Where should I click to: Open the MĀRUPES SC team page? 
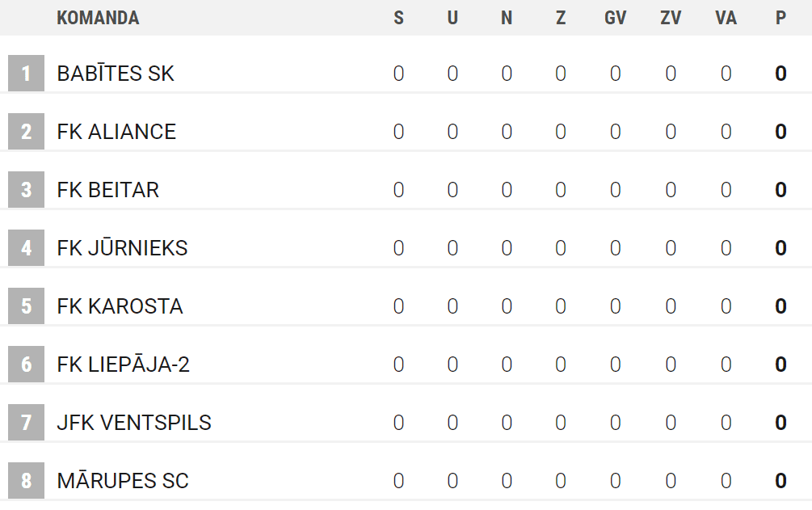[123, 480]
